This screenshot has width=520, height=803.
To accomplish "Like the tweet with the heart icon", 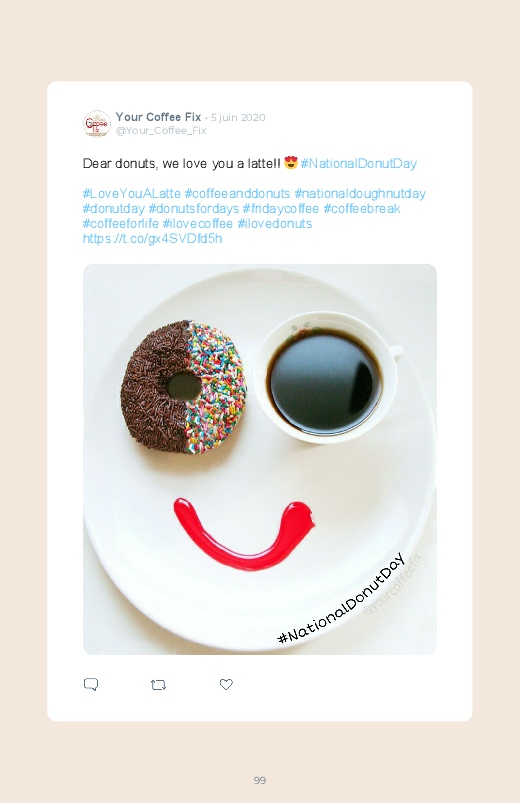I will pos(226,684).
